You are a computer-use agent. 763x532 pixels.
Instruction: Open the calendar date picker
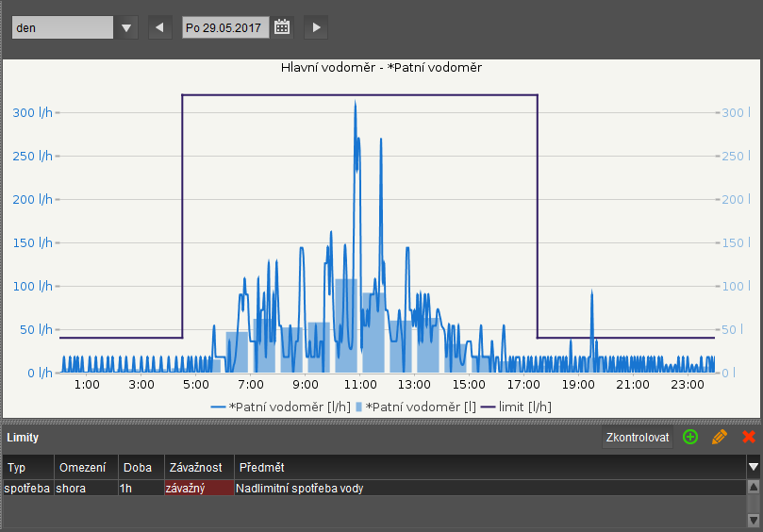tap(282, 27)
